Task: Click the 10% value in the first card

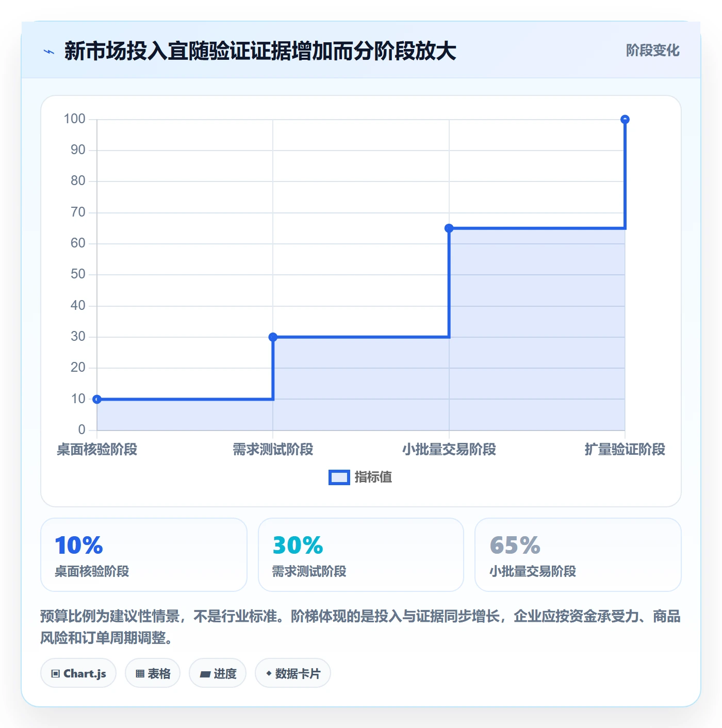Action: click(x=79, y=545)
